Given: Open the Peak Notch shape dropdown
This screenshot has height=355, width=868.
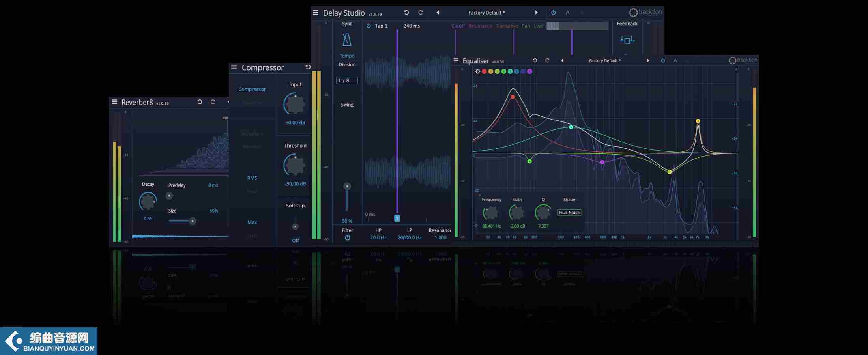Looking at the screenshot, I should point(569,213).
